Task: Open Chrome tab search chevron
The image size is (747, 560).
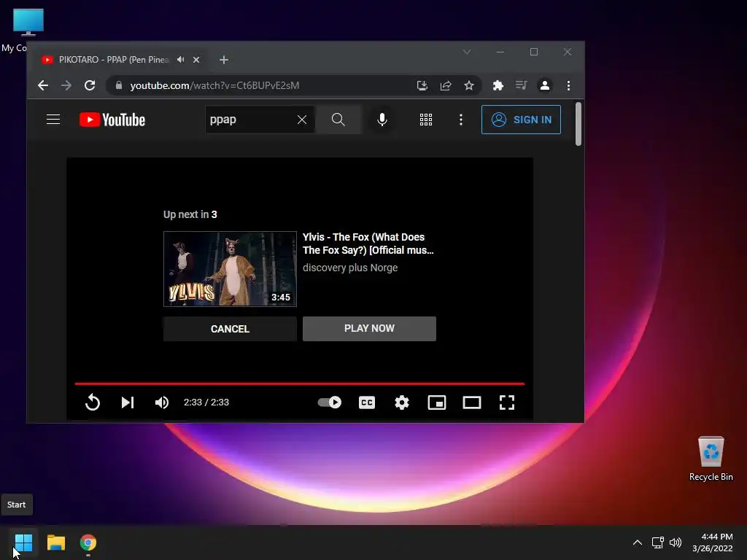Action: coord(467,52)
